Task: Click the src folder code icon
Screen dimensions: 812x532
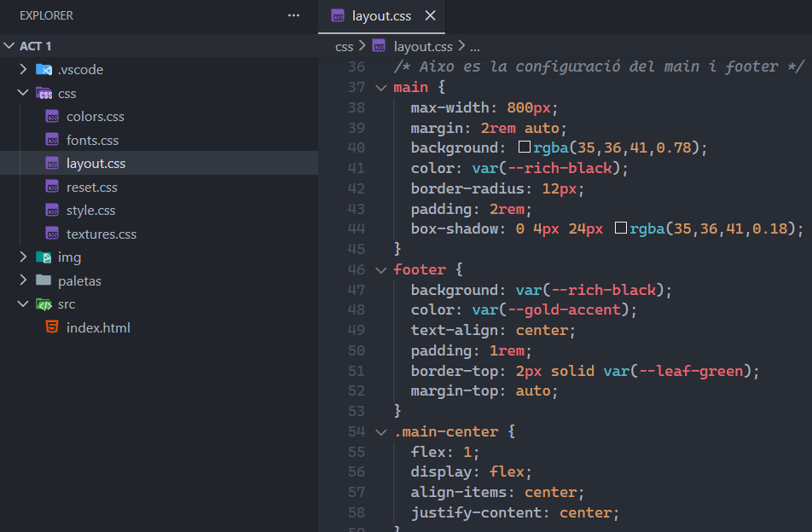Action: [x=43, y=304]
